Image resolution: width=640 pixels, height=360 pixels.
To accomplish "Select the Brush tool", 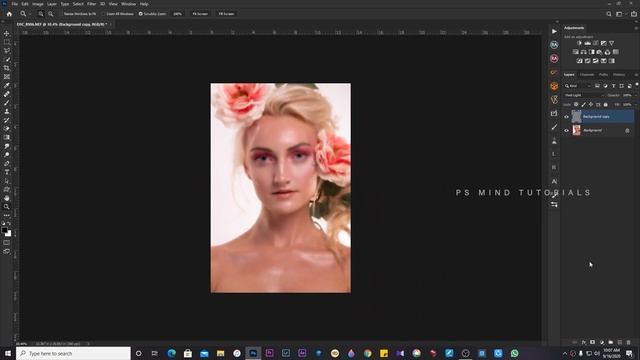I will coord(7,103).
